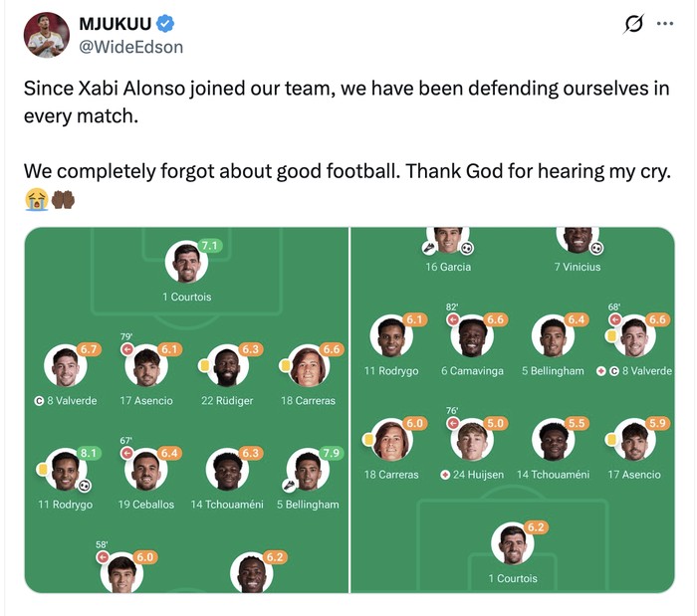
Task: Click the red injury cross next to 24 Huijsen
Action: coord(445,475)
